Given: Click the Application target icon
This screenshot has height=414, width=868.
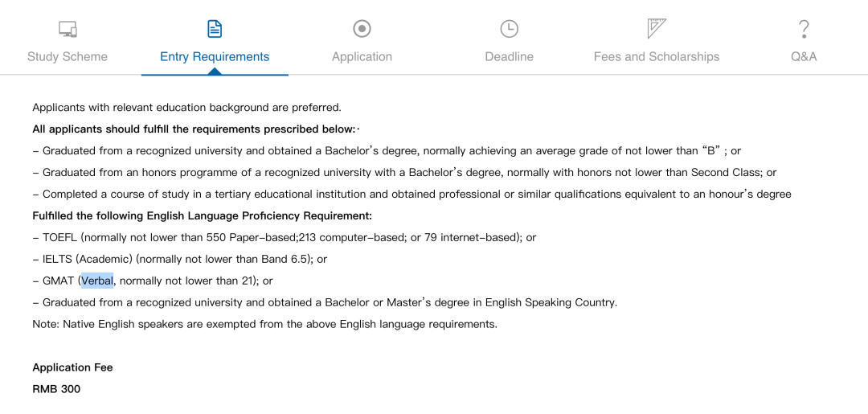Looking at the screenshot, I should click(x=362, y=28).
